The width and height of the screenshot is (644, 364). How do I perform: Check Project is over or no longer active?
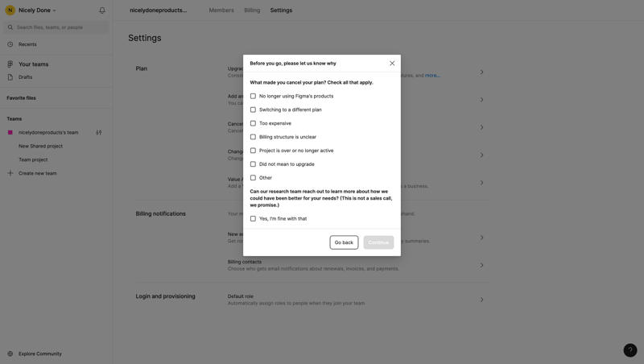point(253,151)
